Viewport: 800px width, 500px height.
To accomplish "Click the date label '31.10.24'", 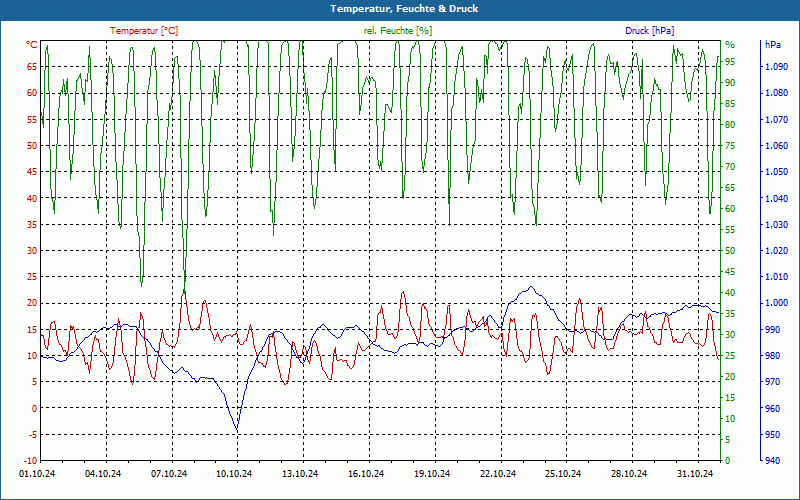I will [x=695, y=473].
